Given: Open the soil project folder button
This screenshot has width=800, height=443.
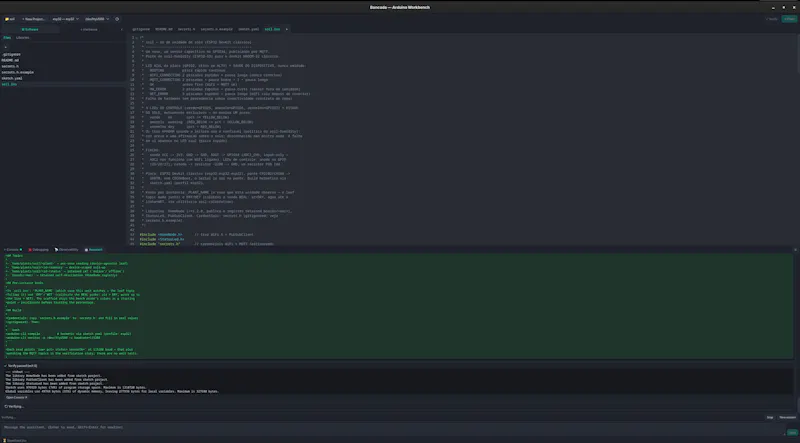Looking at the screenshot, I should coord(10,19).
